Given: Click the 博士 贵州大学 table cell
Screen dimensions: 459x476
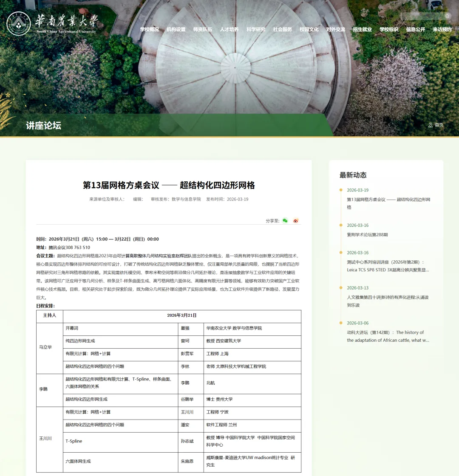Looking at the screenshot, I should click(x=252, y=399).
